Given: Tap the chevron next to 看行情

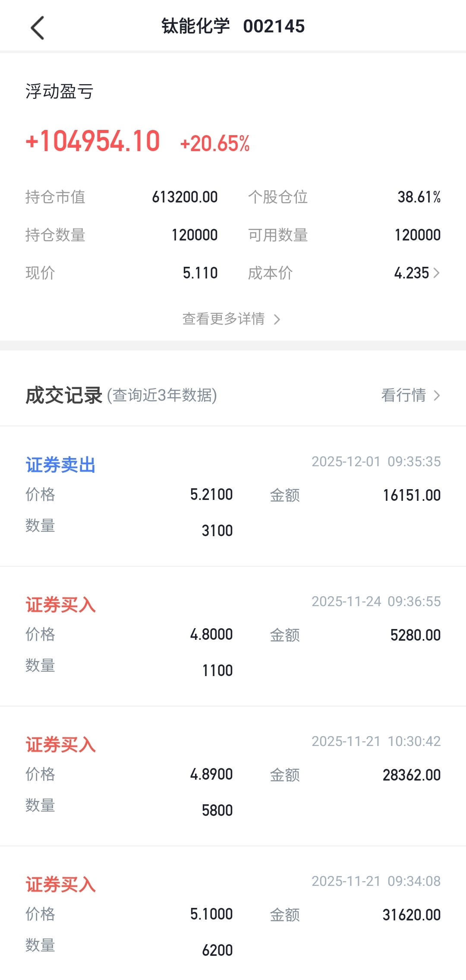Looking at the screenshot, I should (437, 395).
